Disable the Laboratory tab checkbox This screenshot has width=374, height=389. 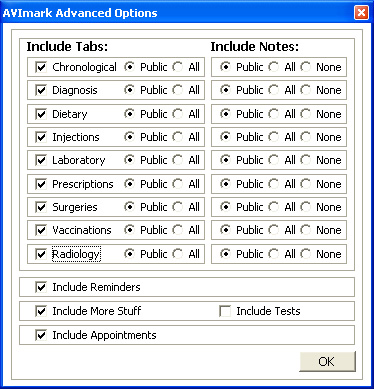click(41, 160)
